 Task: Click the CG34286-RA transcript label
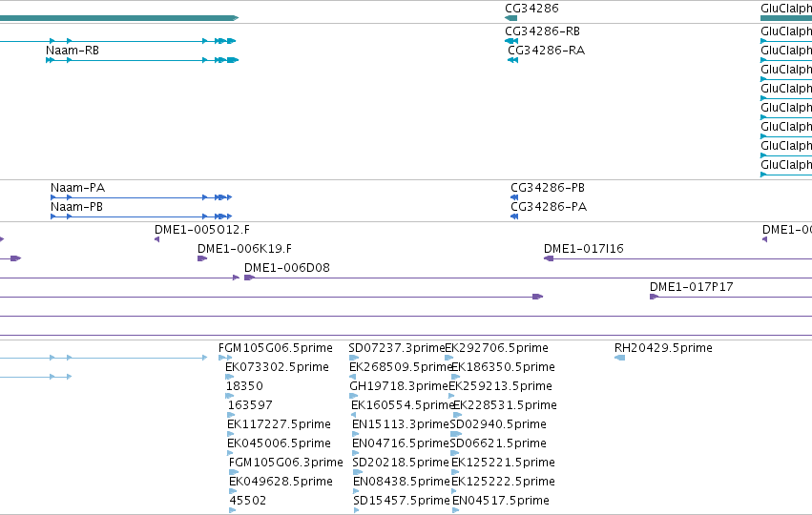[547, 51]
